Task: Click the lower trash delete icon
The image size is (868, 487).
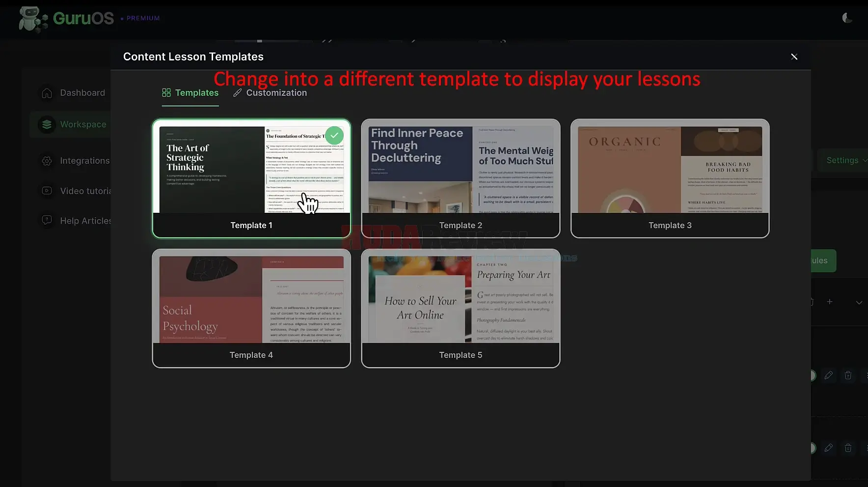Action: point(848,448)
